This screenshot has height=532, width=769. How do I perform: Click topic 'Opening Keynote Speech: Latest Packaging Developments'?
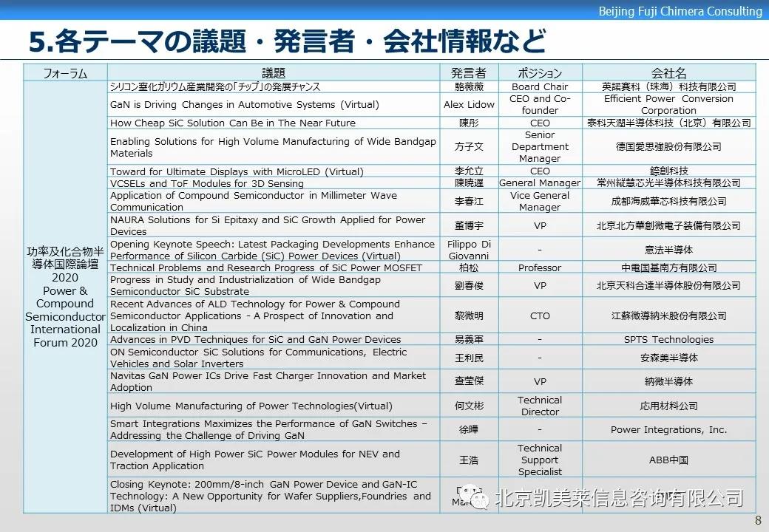coord(273,250)
